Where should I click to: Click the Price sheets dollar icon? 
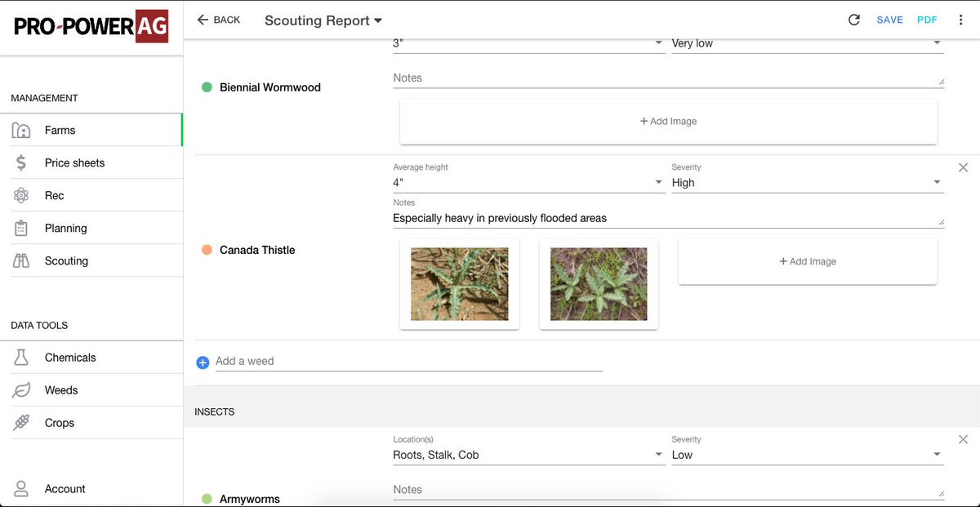point(21,162)
